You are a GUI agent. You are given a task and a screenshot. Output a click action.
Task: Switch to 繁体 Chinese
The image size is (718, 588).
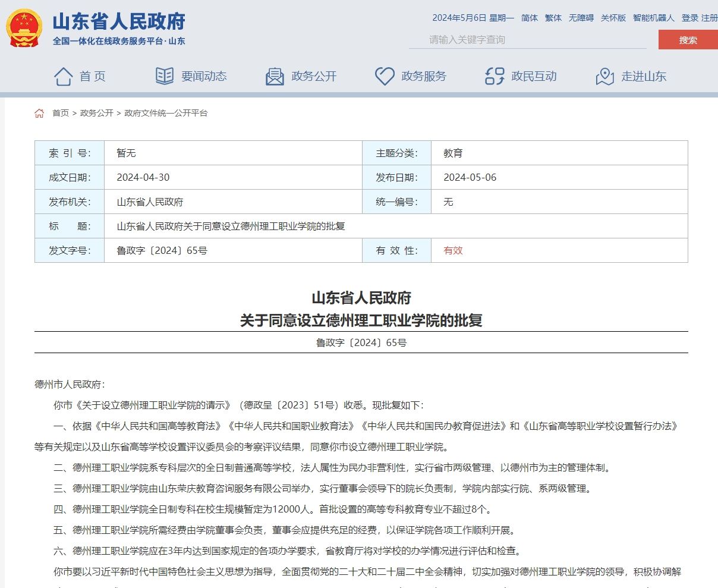[553, 18]
